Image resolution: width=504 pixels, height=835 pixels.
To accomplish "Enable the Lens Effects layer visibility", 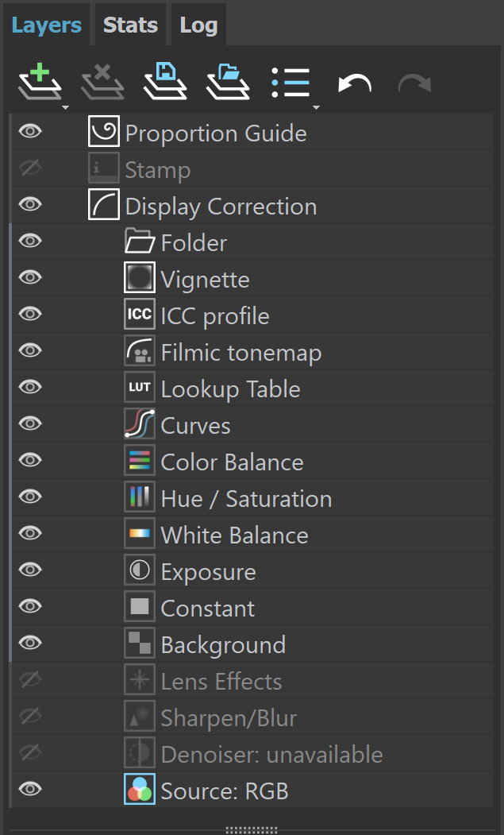I will tap(30, 679).
